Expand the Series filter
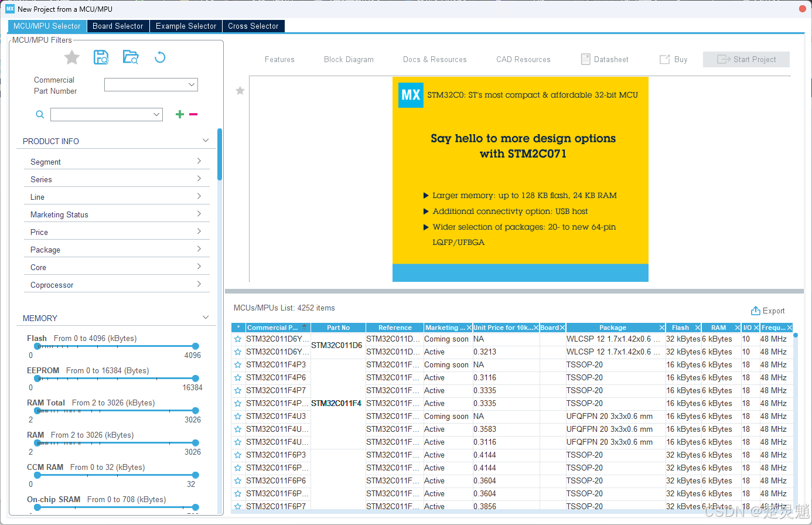Screen dimensions: 812x525 [x=199, y=179]
